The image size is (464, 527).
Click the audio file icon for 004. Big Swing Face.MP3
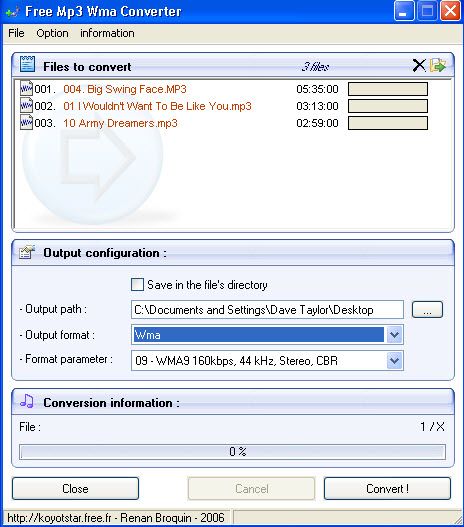coord(27,89)
